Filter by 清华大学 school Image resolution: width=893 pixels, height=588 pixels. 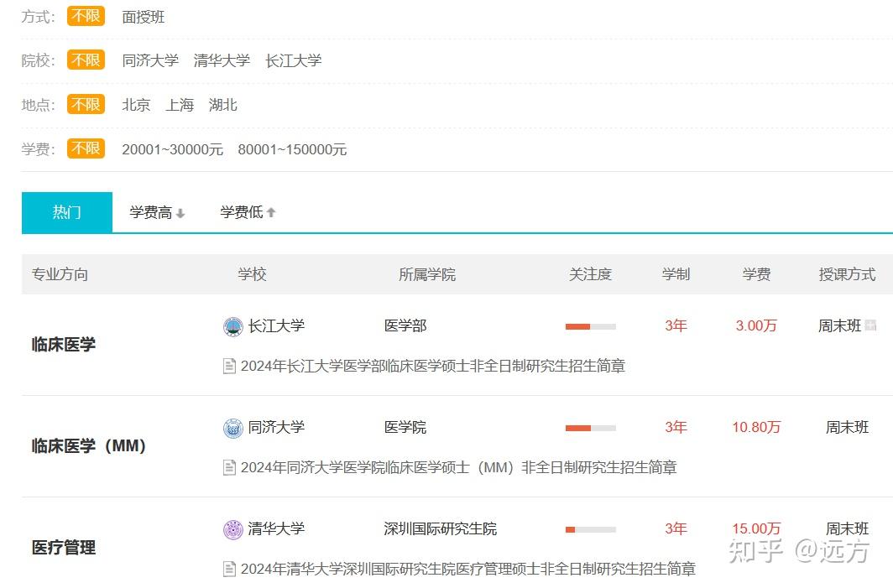(x=222, y=60)
